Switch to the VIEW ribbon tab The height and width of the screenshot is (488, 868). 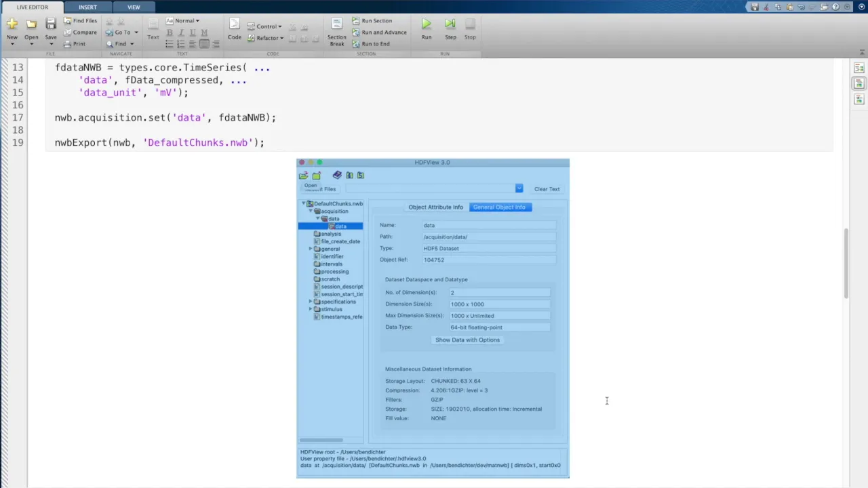pyautogui.click(x=134, y=7)
